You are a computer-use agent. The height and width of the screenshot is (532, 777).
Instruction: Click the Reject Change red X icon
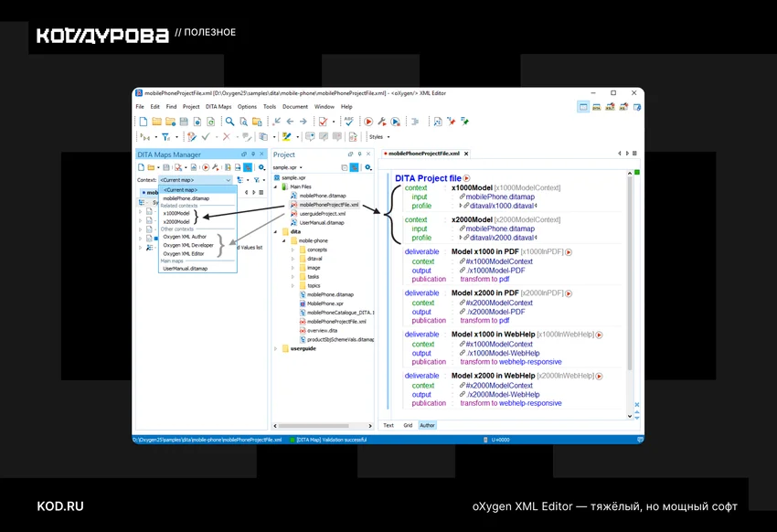[x=227, y=137]
